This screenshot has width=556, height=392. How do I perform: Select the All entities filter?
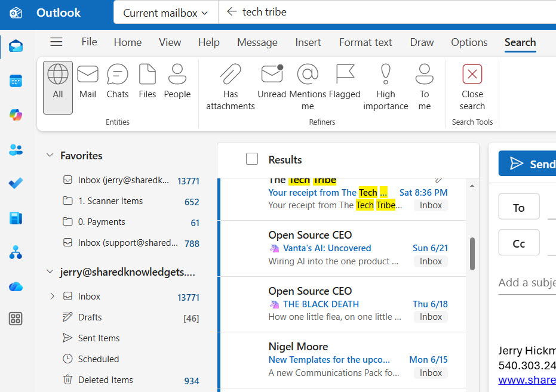[x=58, y=88]
